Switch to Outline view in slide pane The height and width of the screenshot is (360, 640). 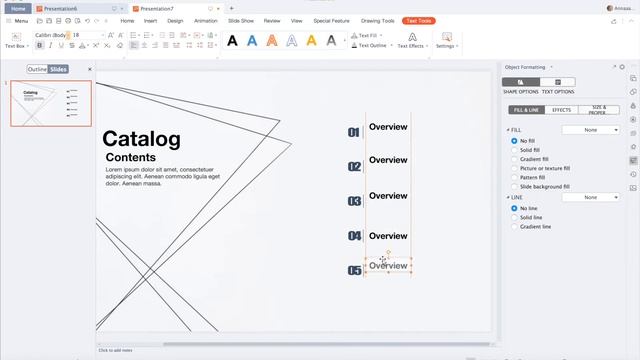37,69
